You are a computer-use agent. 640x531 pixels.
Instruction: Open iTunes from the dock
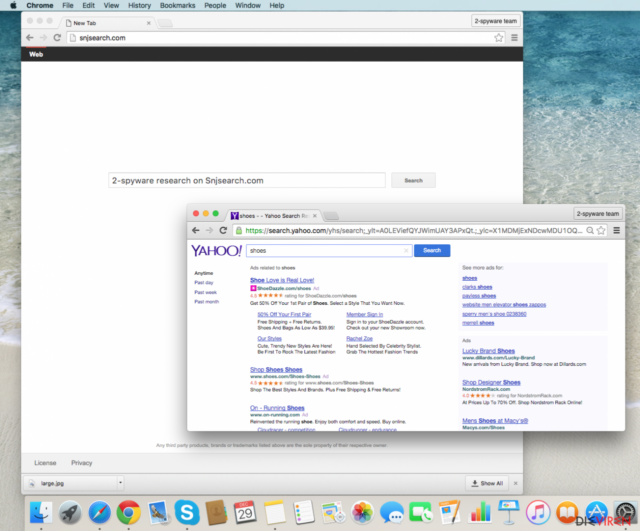point(538,512)
